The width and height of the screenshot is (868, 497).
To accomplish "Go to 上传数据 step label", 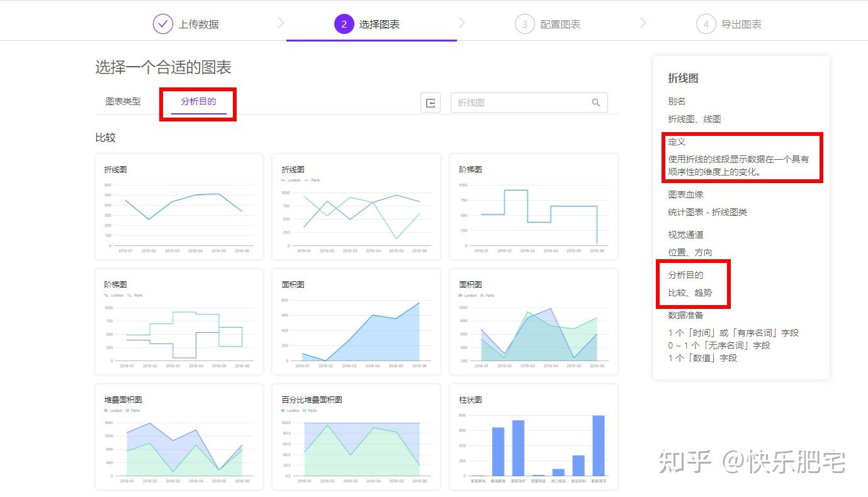I will [199, 25].
